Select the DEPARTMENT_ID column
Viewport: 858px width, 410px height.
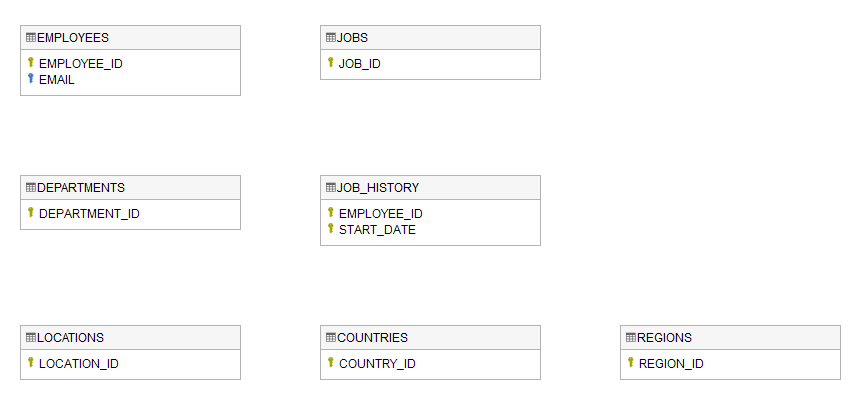89,213
